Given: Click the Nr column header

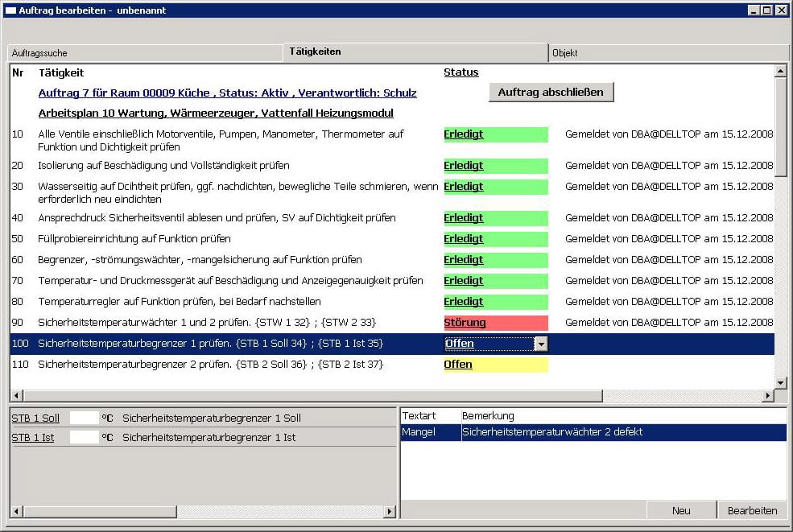Looking at the screenshot, I should click(18, 72).
